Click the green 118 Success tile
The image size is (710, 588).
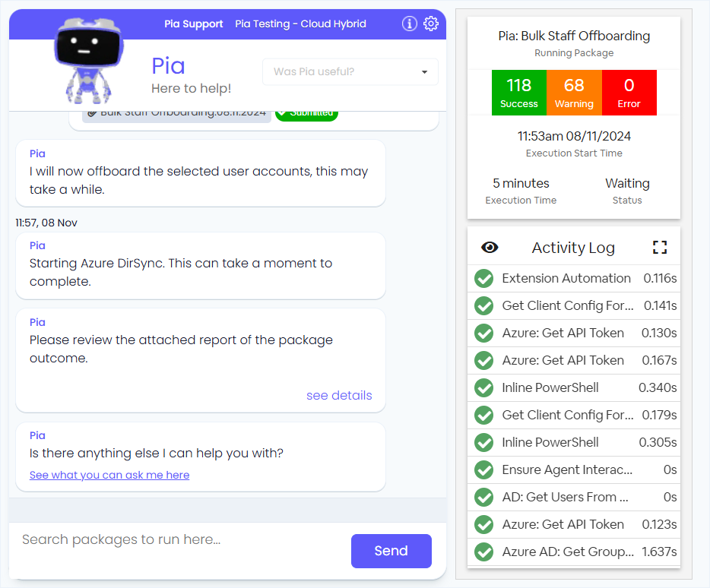coord(519,93)
